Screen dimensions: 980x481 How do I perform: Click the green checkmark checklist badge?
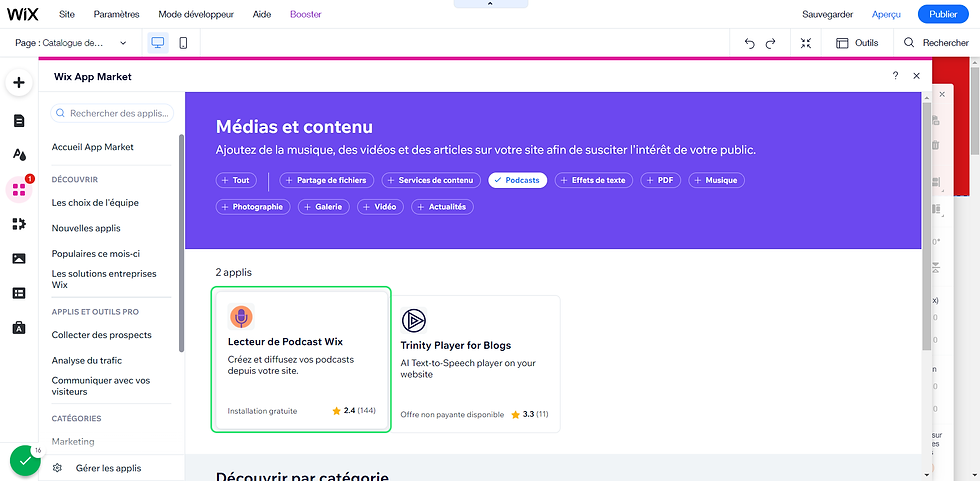click(x=25, y=460)
